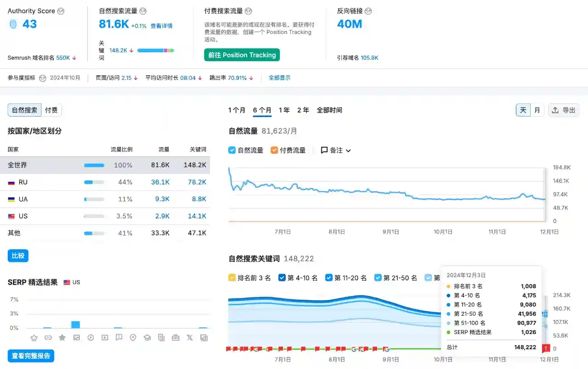Switch to the 付费 tab

point(51,110)
